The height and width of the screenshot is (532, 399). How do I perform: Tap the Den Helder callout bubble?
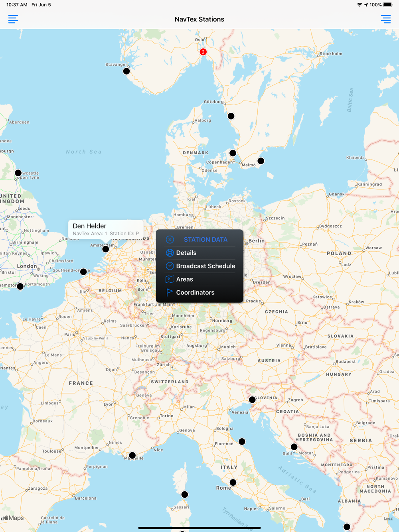tap(106, 229)
